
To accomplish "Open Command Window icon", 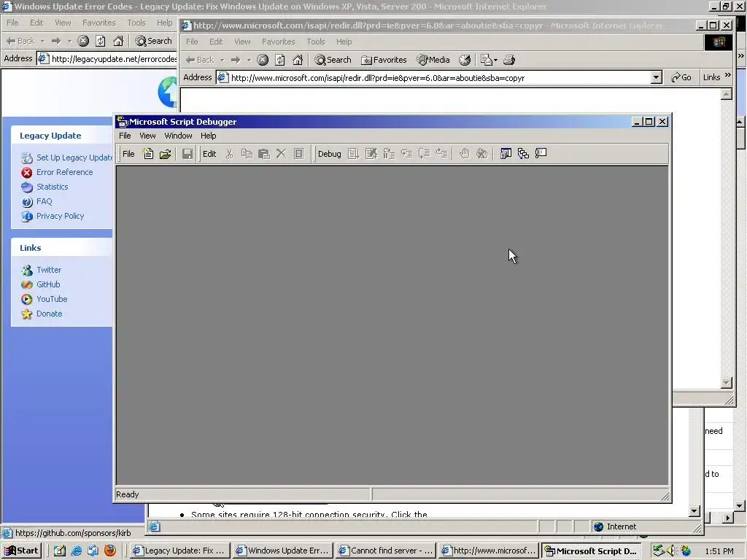I will coord(541,153).
